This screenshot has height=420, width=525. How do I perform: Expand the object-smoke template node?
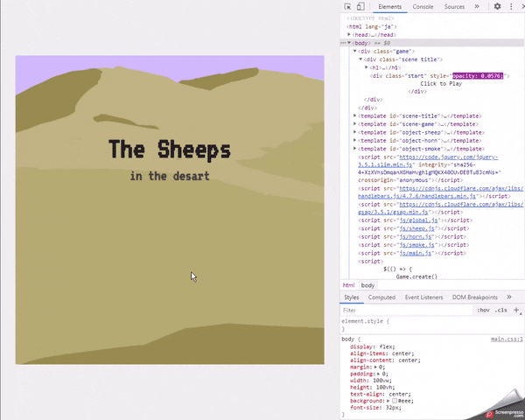(354, 149)
